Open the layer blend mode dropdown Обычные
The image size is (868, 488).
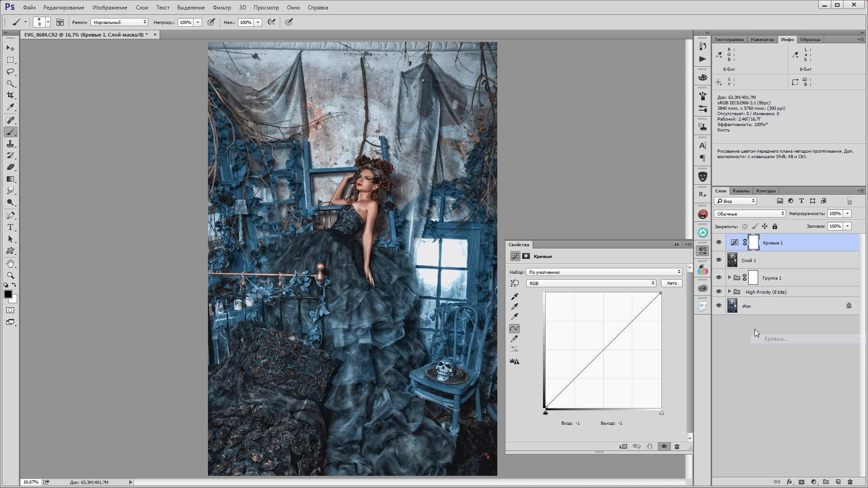(x=750, y=214)
